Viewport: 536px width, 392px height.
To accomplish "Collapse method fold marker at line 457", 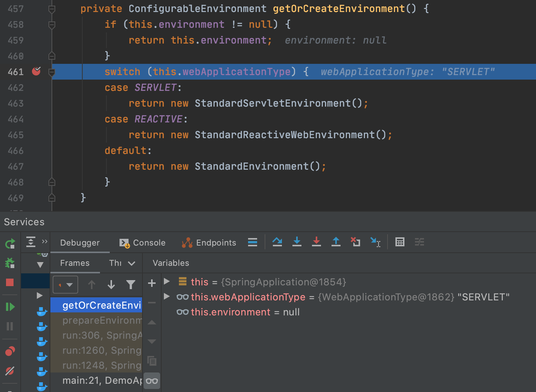I will click(52, 9).
